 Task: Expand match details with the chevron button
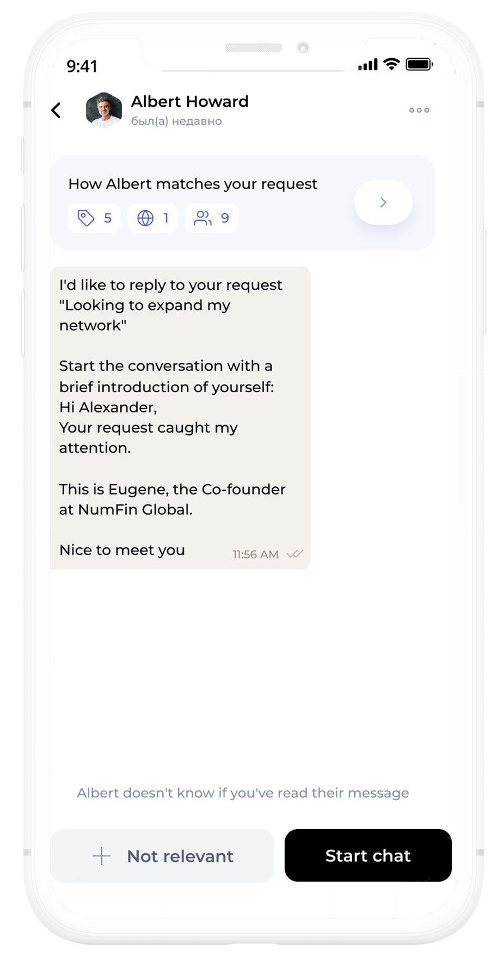[x=383, y=203]
